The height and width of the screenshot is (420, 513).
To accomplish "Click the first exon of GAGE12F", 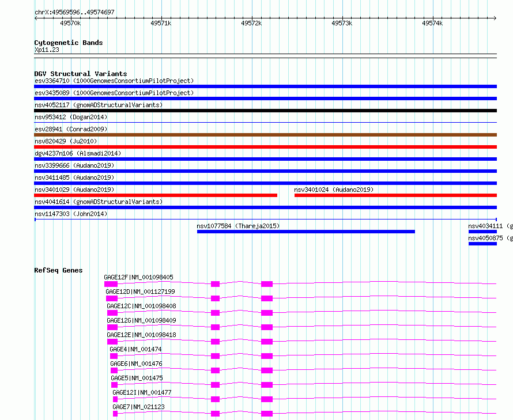I will coord(111,284).
